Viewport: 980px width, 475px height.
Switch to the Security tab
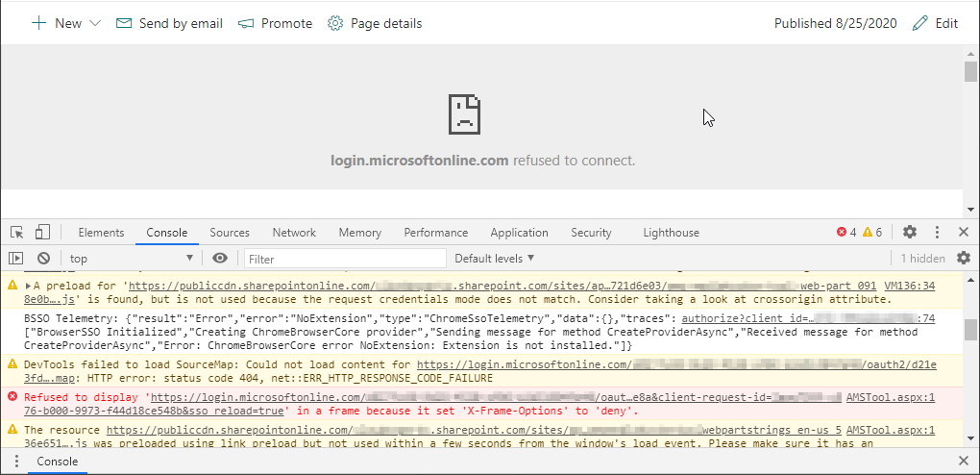click(591, 233)
